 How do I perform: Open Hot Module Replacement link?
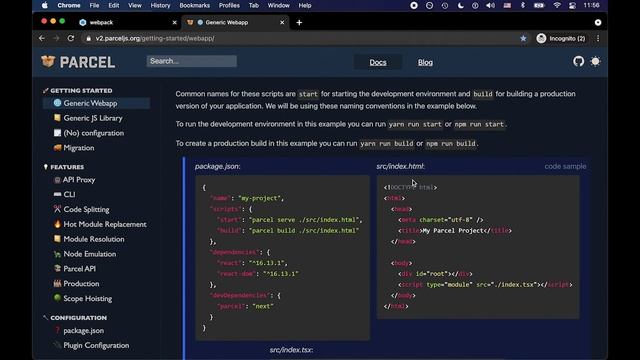tap(105, 224)
